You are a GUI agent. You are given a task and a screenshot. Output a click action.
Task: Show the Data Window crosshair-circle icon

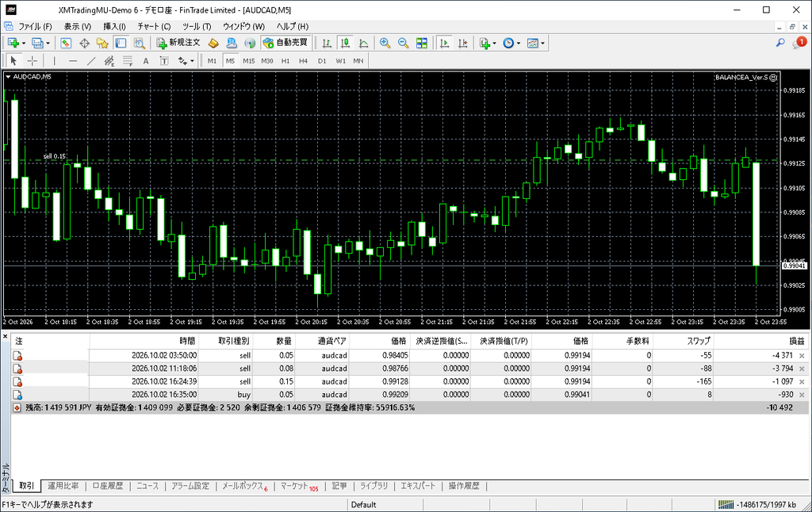click(x=84, y=43)
